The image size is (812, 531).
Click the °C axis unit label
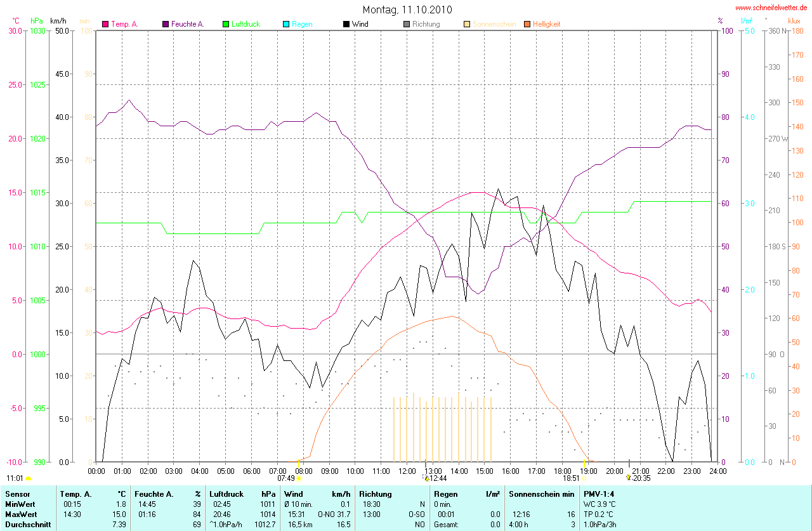pos(16,21)
